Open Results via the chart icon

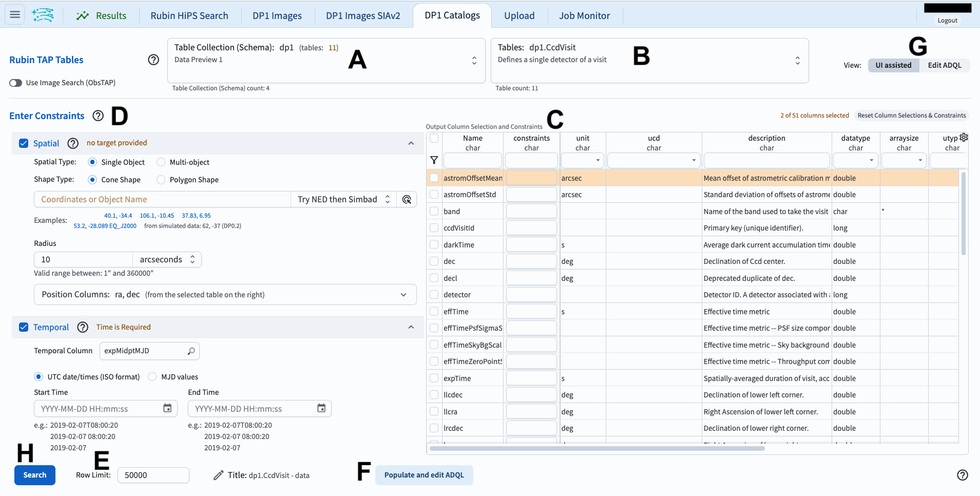[x=83, y=15]
